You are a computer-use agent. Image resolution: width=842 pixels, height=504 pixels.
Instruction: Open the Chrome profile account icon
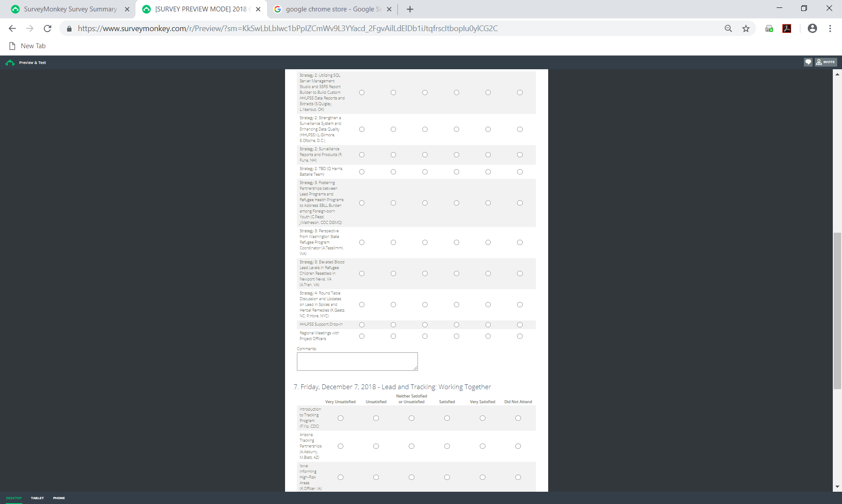812,28
